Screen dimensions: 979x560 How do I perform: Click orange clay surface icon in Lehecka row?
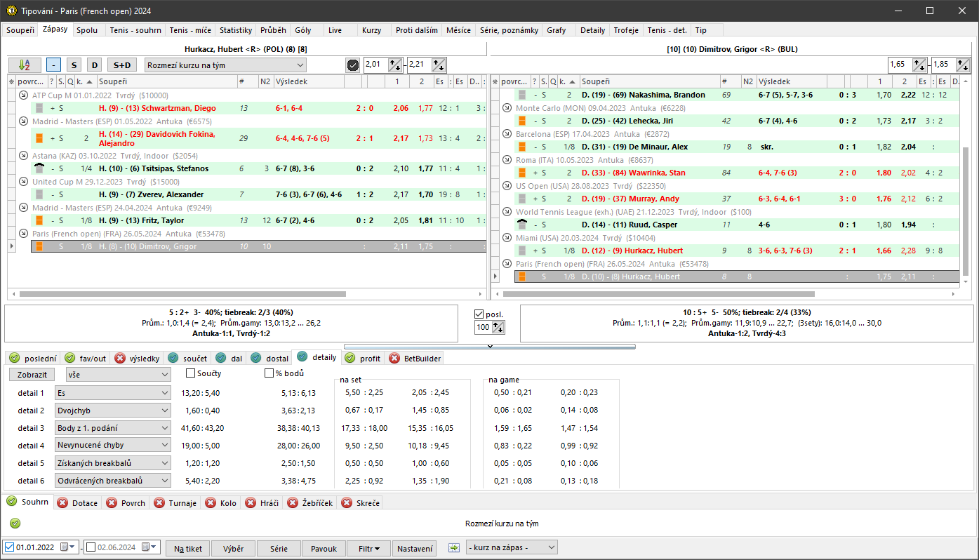tap(521, 121)
